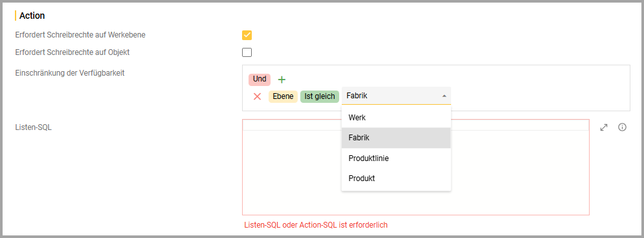The width and height of the screenshot is (644, 238).
Task: Click the Erfordert Schreibrechte auf Werkebene label
Action: [80, 35]
